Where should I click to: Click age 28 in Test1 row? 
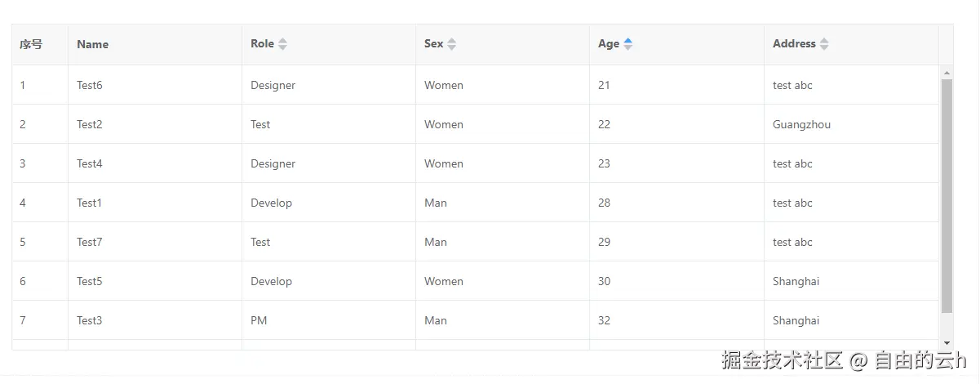click(x=604, y=203)
